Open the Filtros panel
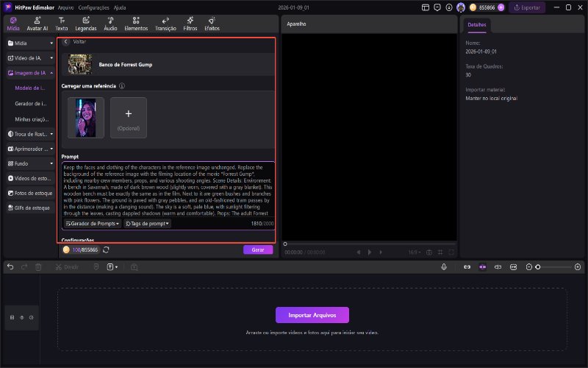Image resolution: width=588 pixels, height=368 pixels. (x=190, y=24)
